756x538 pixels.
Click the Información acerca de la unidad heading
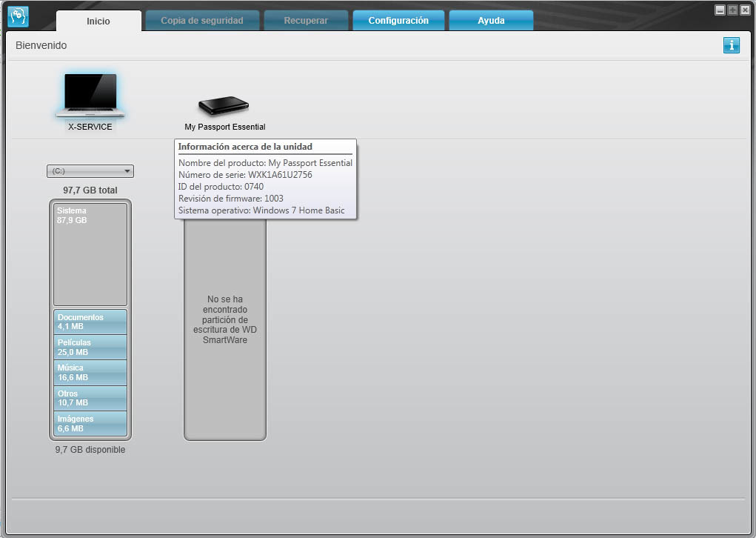(x=245, y=147)
